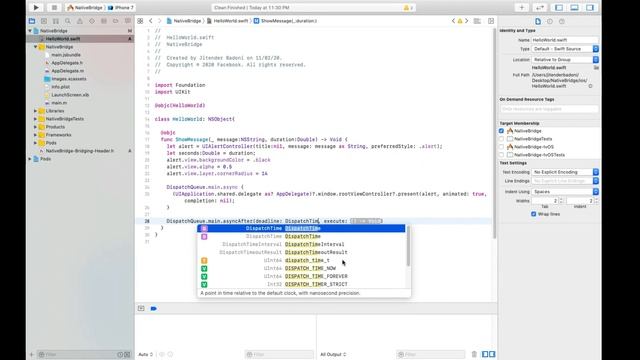The height and width of the screenshot is (360, 640).
Task: Open the Symbol navigator icon
Action: [56, 21]
